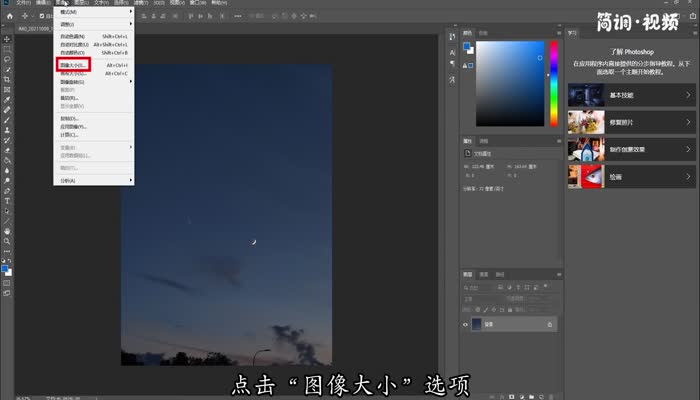Select the Lasso tool
Image resolution: width=700 pixels, height=400 pixels.
pyautogui.click(x=7, y=59)
